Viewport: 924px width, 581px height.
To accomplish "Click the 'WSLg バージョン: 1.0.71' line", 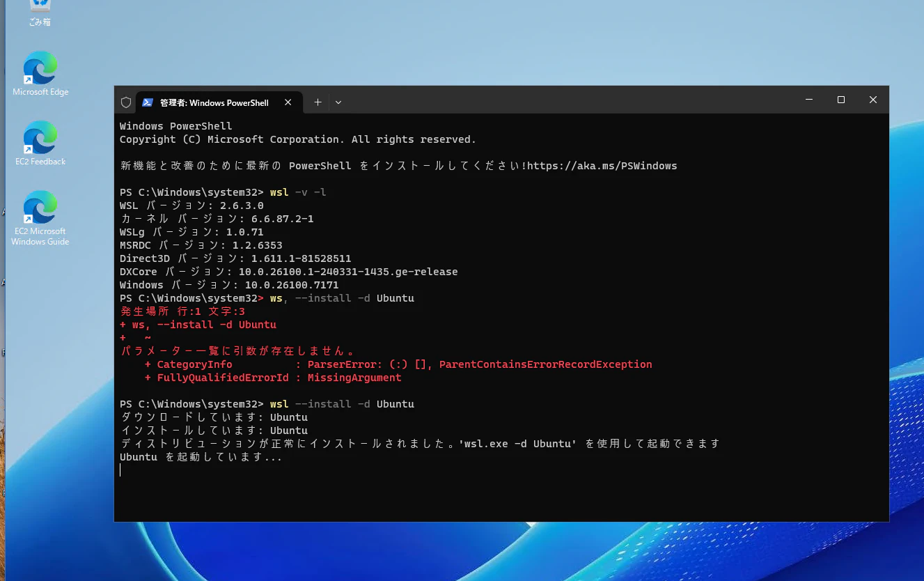I will 191,232.
